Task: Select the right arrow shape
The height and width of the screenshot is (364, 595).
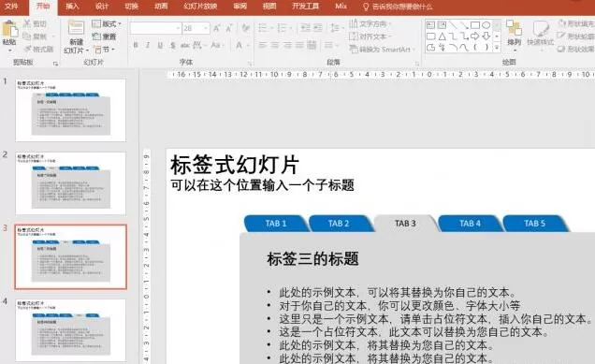Action: pos(474,36)
